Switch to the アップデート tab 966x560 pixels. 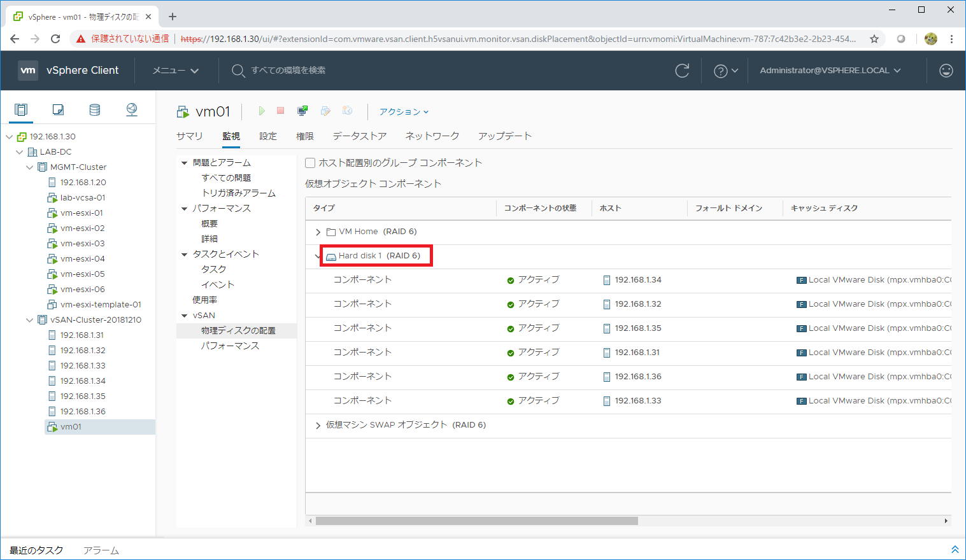pos(505,136)
